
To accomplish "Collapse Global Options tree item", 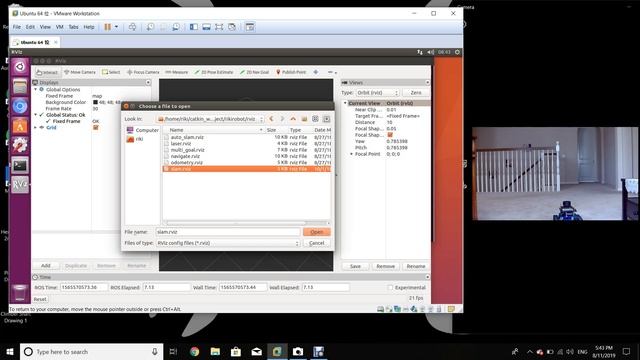I will pos(36,89).
